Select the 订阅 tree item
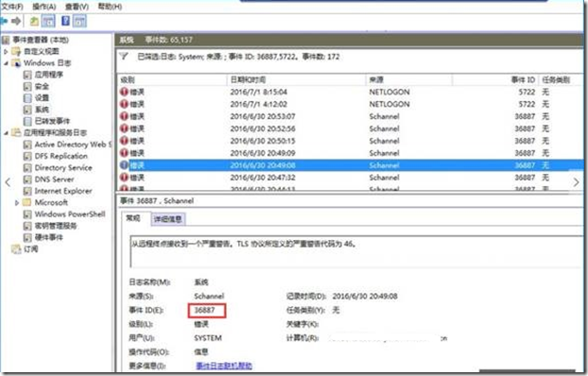588x376 pixels. pyautogui.click(x=31, y=248)
